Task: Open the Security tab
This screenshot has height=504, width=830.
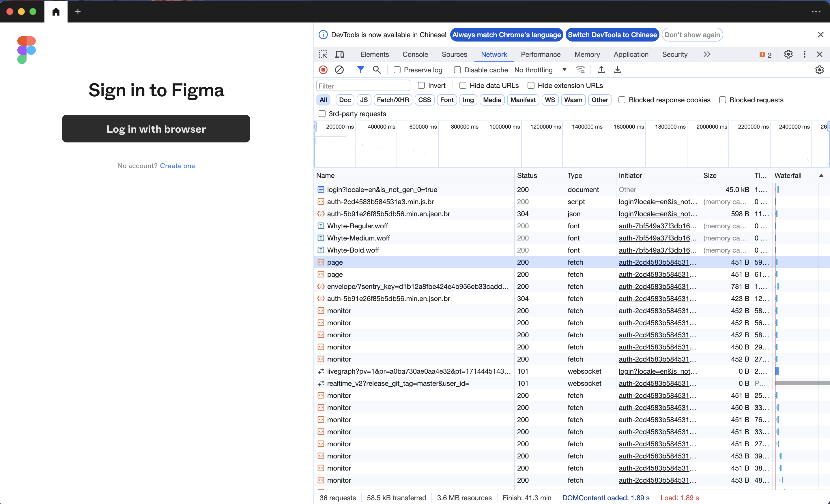Action: (674, 54)
